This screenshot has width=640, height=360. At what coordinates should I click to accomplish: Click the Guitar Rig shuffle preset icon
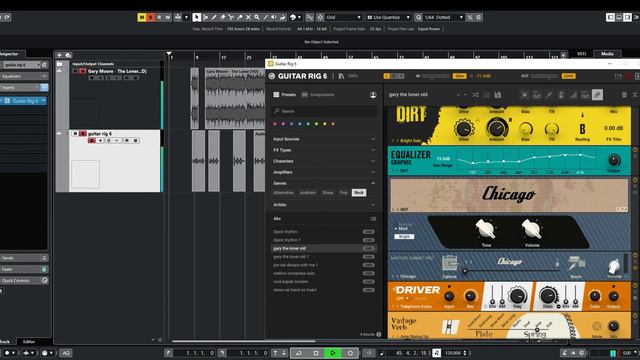pos(476,95)
